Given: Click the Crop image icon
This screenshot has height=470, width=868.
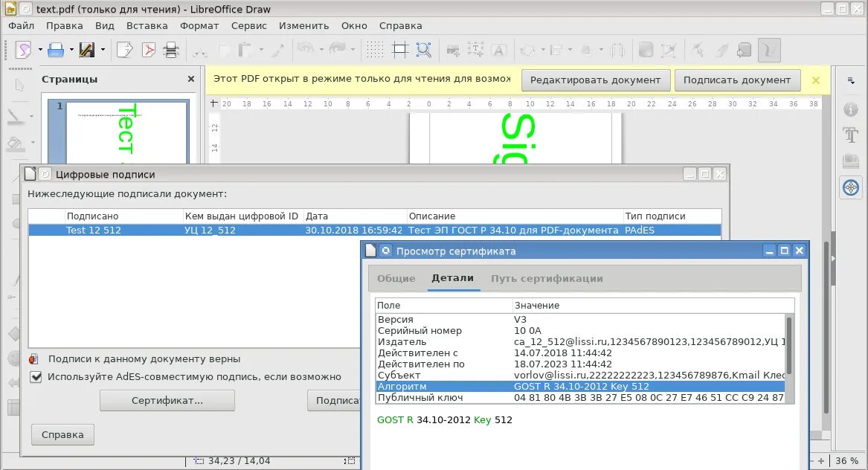Looking at the screenshot, I should [669, 51].
